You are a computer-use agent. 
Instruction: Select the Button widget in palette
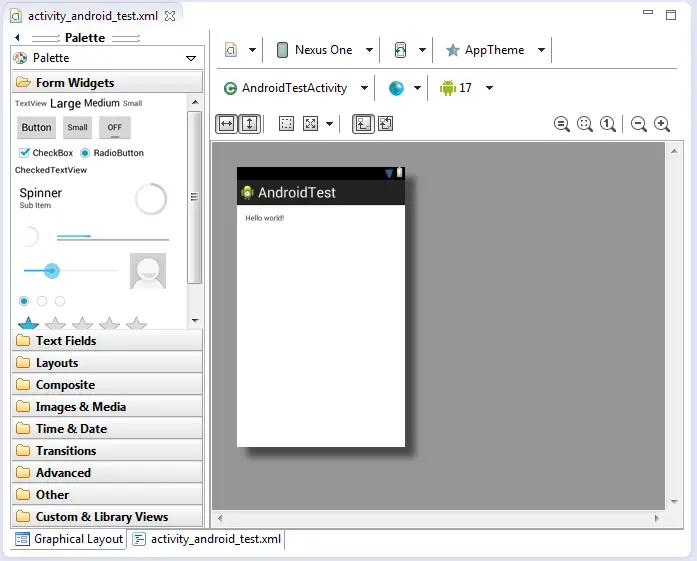(x=37, y=128)
